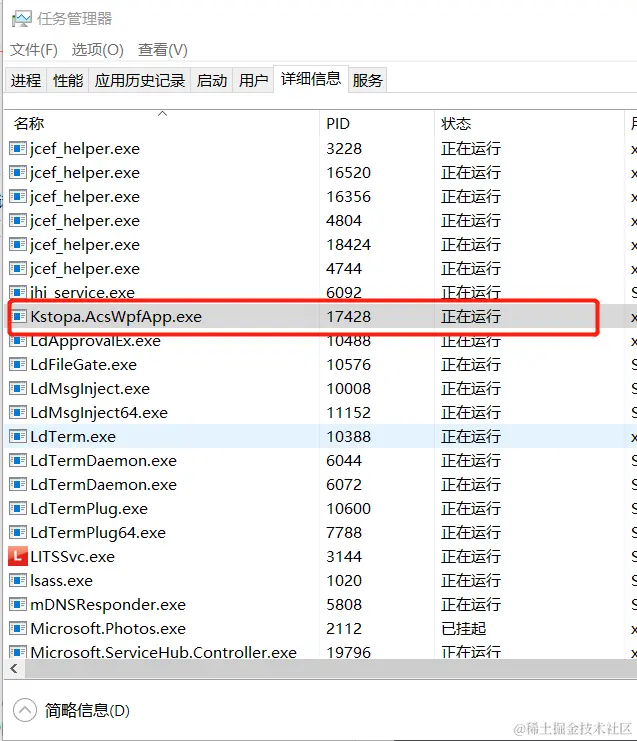The height and width of the screenshot is (741, 637).
Task: Click the horizontal scrollbar track
Action: click(331, 668)
